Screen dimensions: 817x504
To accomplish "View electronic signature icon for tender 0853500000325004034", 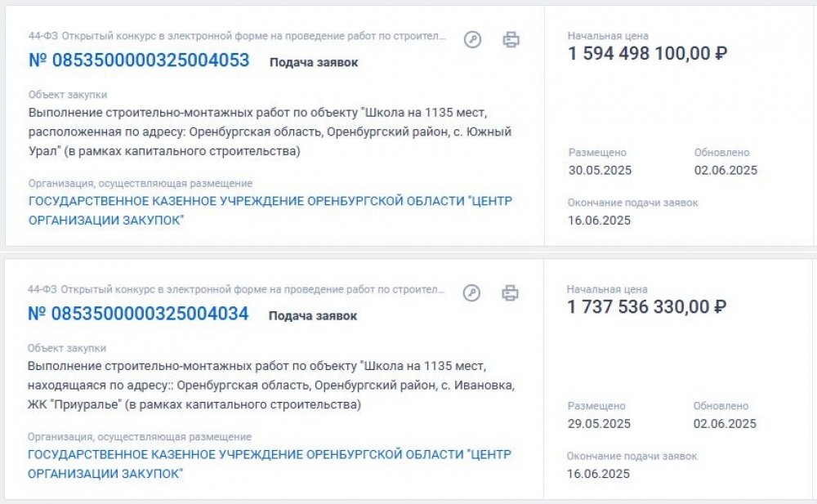I will pos(471,293).
